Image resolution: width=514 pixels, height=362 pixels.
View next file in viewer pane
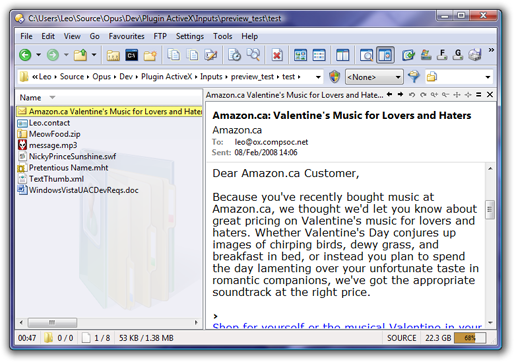point(400,95)
